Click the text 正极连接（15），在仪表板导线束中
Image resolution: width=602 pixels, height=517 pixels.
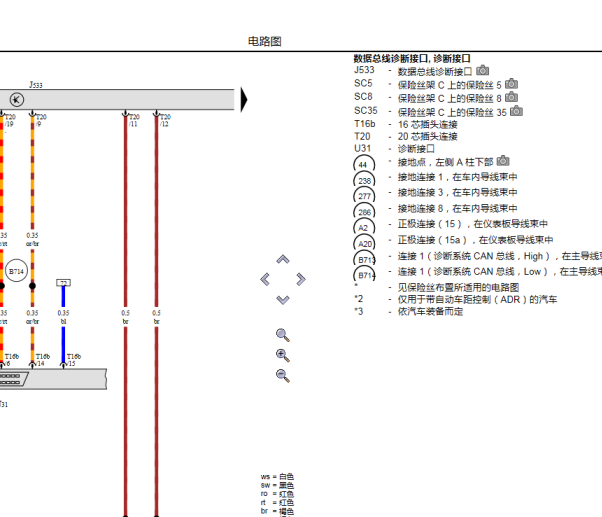point(473,224)
